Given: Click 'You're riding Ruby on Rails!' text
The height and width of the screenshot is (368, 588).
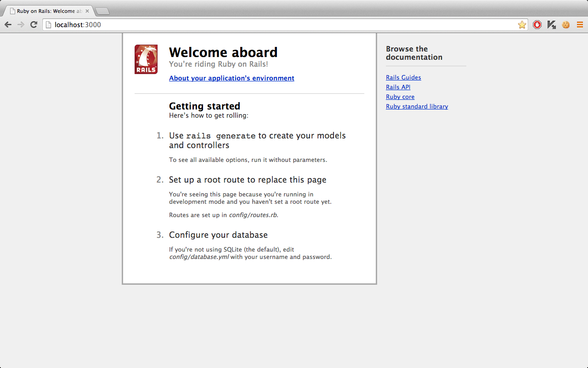Looking at the screenshot, I should 219,64.
